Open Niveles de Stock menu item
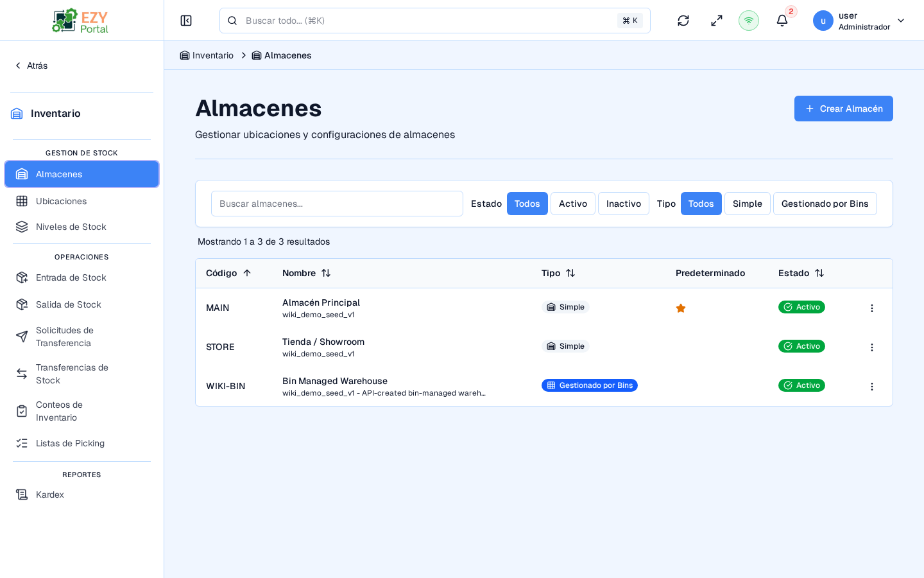The height and width of the screenshot is (578, 924). (81, 227)
